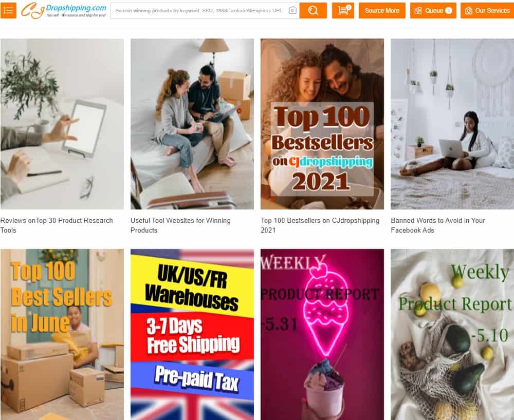Click the Weekly Product Report 5.31 neon image

tap(322, 334)
